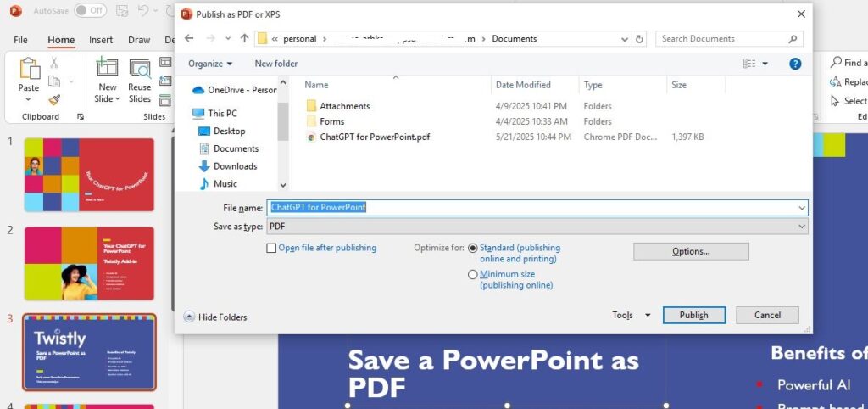Switch to the Insert tab
Screen dimensions: 868x409
click(101, 40)
